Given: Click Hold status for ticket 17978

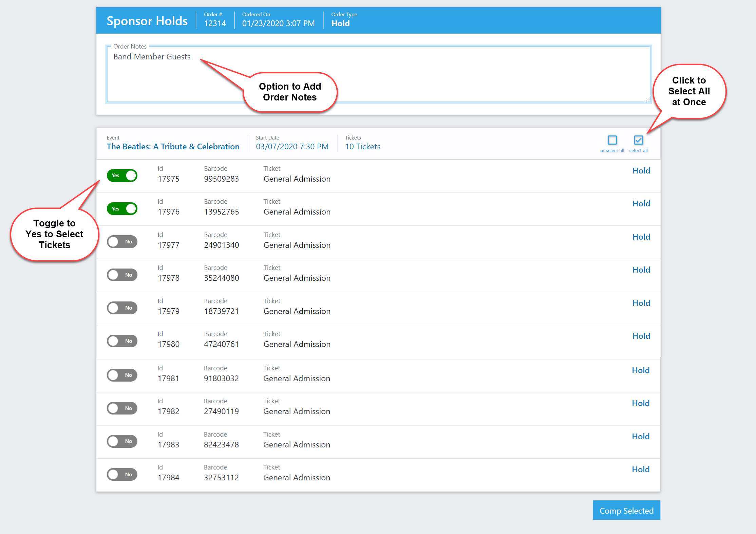Looking at the screenshot, I should [x=641, y=270].
